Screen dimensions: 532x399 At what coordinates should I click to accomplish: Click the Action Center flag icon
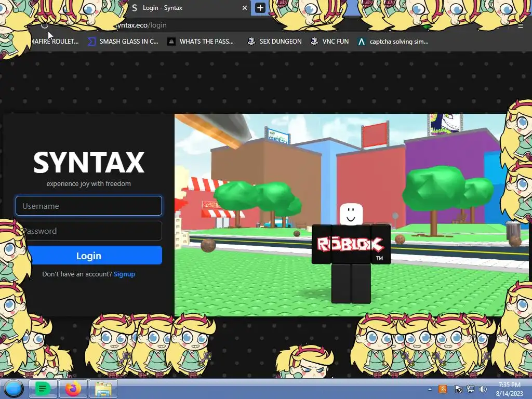[x=458, y=389]
